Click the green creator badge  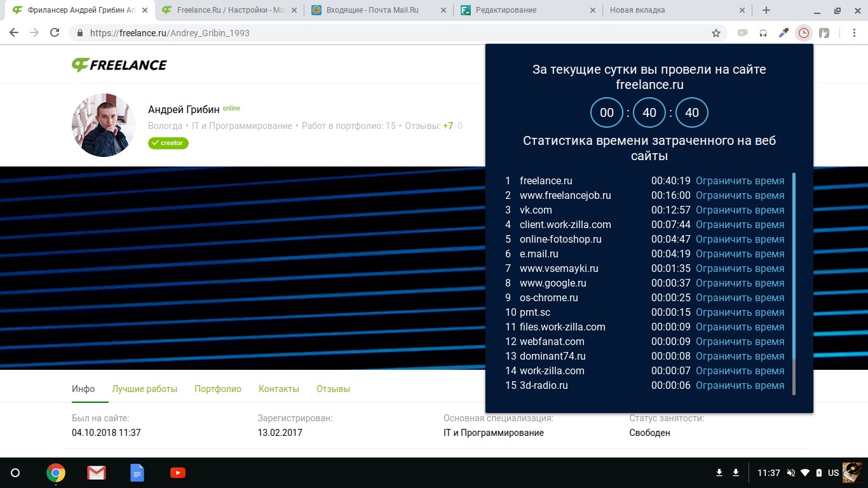168,143
